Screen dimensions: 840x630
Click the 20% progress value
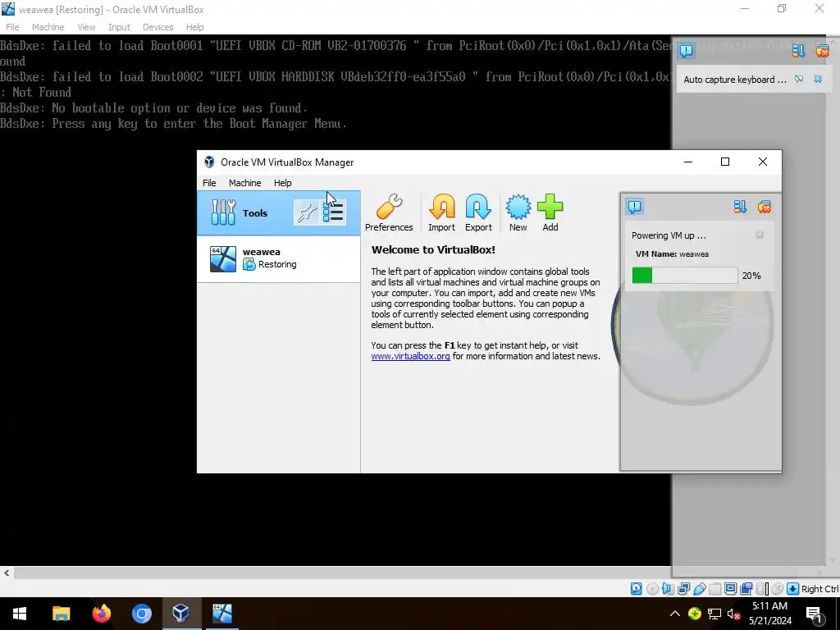pyautogui.click(x=751, y=276)
